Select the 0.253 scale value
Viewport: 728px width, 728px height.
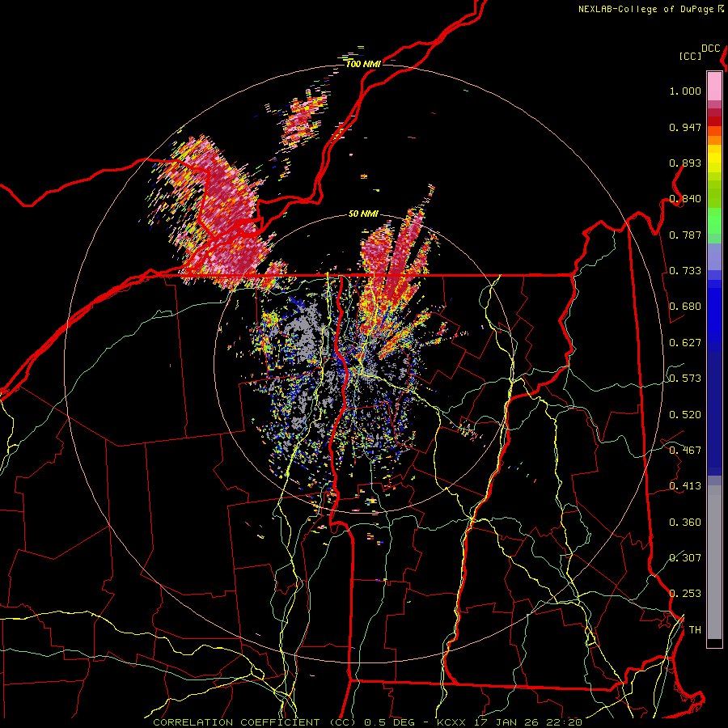point(685,594)
